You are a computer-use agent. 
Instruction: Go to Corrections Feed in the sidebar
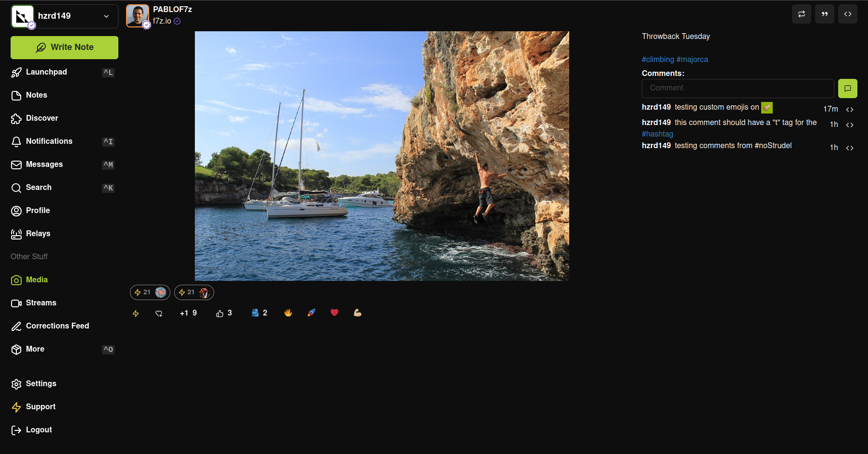[x=57, y=326]
